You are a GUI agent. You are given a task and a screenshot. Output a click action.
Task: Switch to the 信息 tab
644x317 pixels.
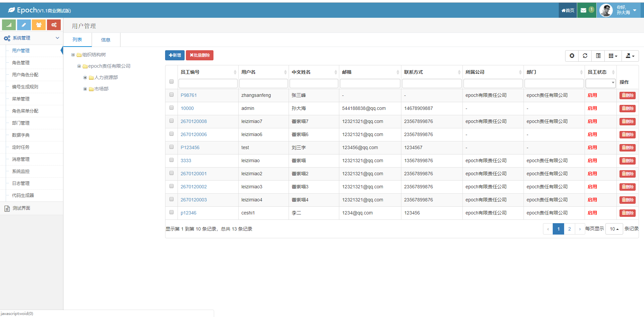[x=106, y=40]
